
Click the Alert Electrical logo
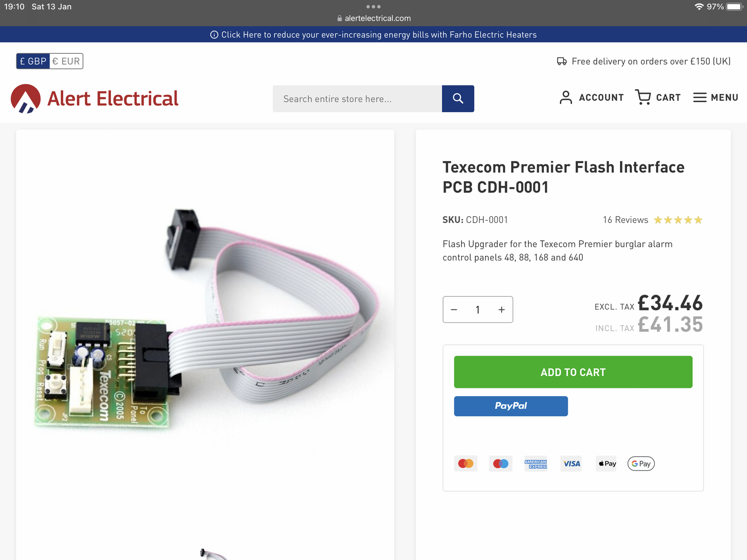(x=94, y=98)
